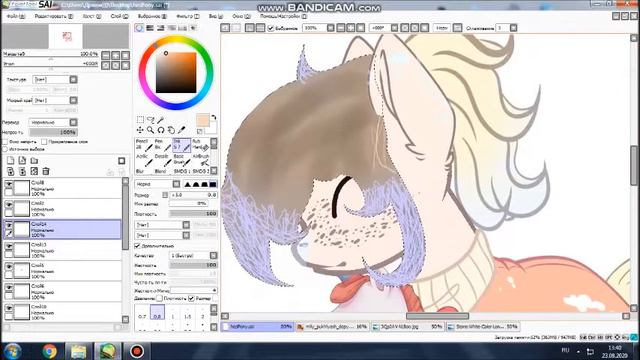Hide layer Слой13 with eye icon
The image size is (640, 360).
click(9, 247)
